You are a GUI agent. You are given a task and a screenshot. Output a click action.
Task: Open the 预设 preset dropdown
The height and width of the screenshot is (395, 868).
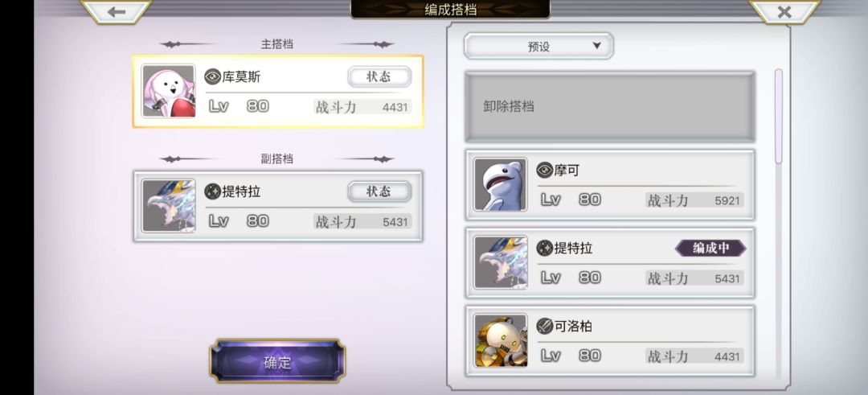(538, 46)
